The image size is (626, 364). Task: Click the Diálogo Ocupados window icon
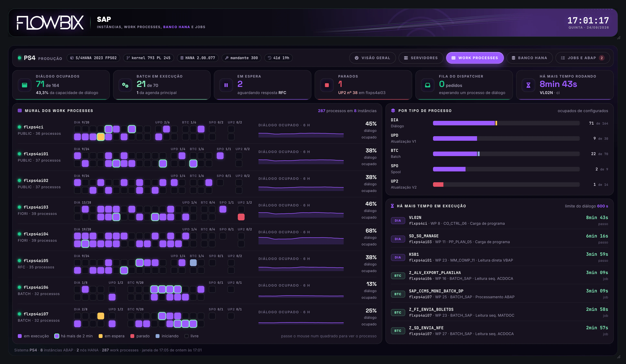(25, 85)
